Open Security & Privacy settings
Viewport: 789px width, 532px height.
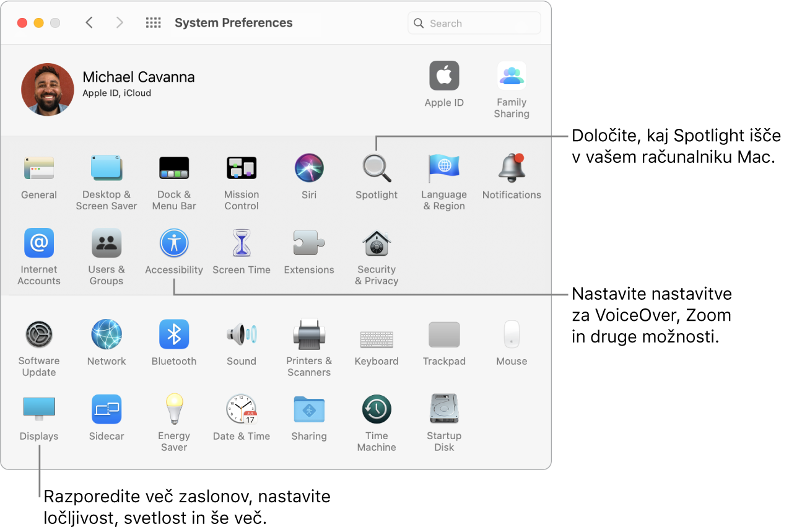pos(376,243)
